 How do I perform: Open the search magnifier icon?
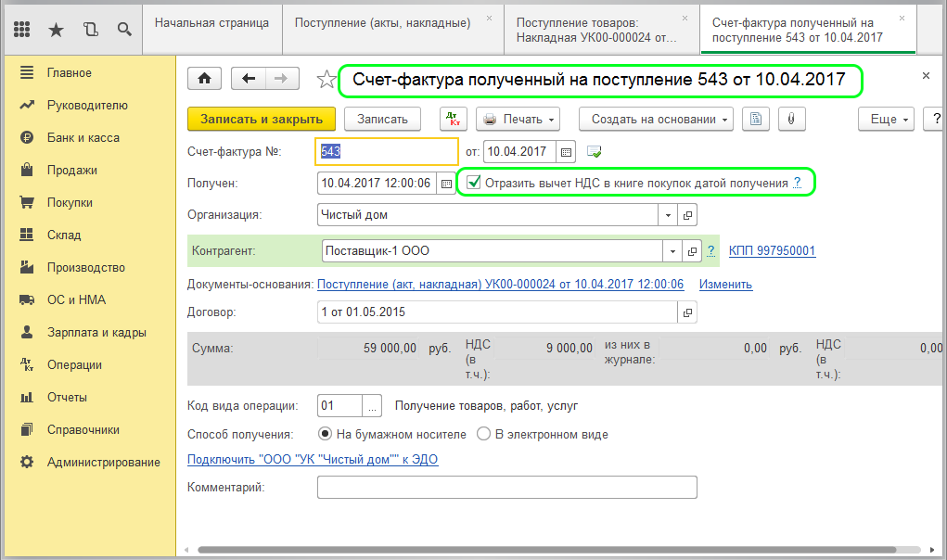click(123, 29)
